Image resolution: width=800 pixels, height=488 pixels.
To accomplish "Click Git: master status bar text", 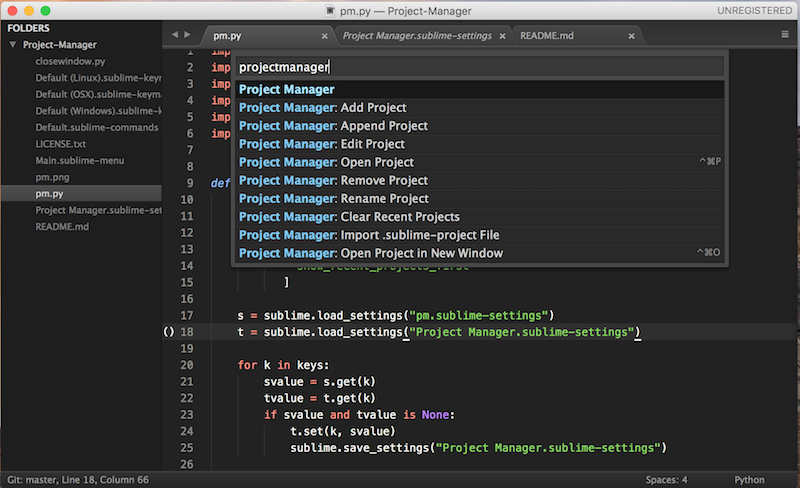I will point(30,480).
